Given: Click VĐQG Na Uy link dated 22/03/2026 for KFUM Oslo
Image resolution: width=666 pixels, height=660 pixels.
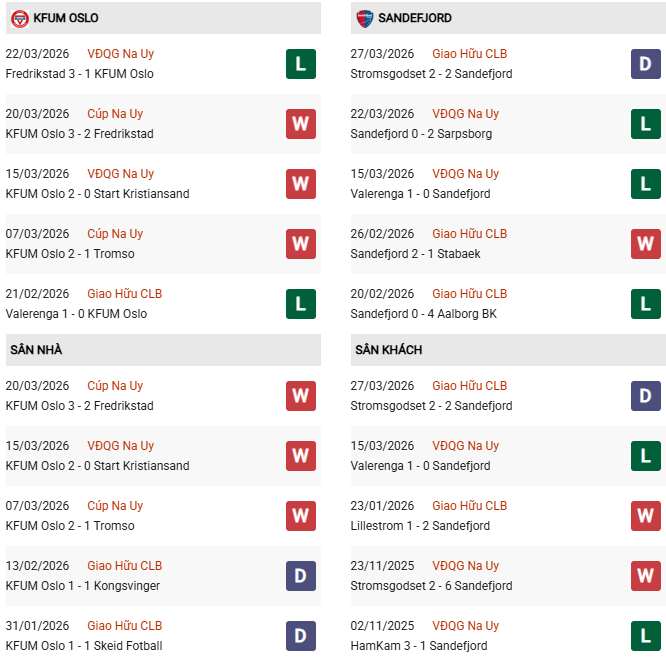Looking at the screenshot, I should 121,54.
